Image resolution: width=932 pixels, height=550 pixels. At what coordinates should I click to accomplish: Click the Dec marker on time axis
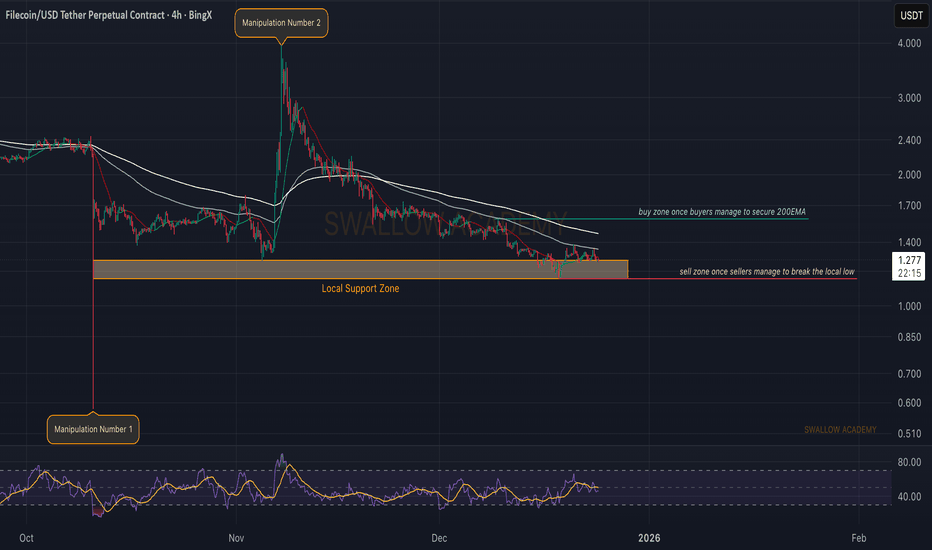(x=436, y=537)
